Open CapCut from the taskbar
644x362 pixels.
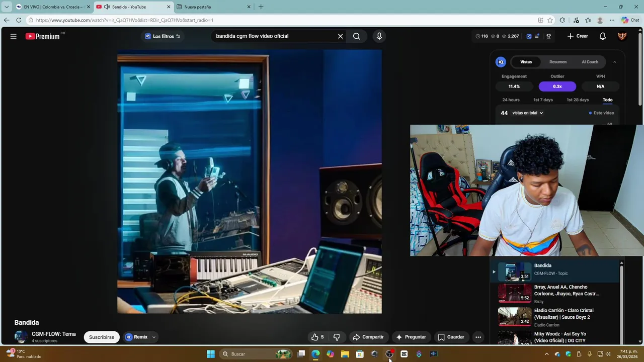click(x=404, y=354)
